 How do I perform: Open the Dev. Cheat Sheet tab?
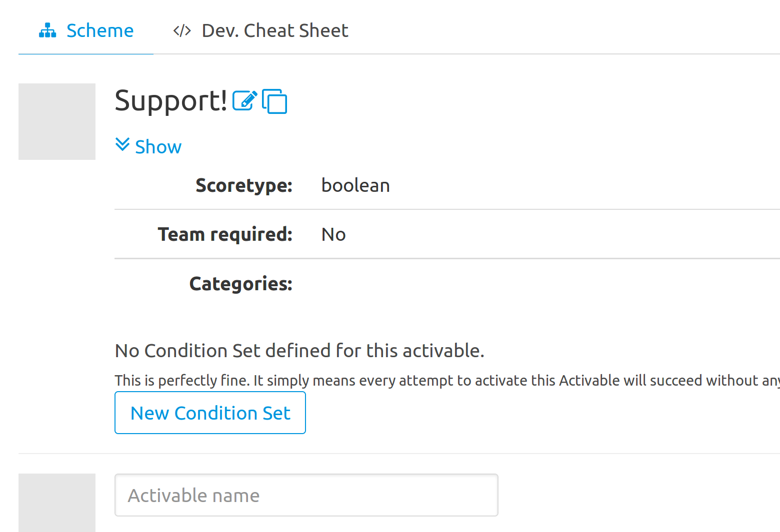(260, 30)
